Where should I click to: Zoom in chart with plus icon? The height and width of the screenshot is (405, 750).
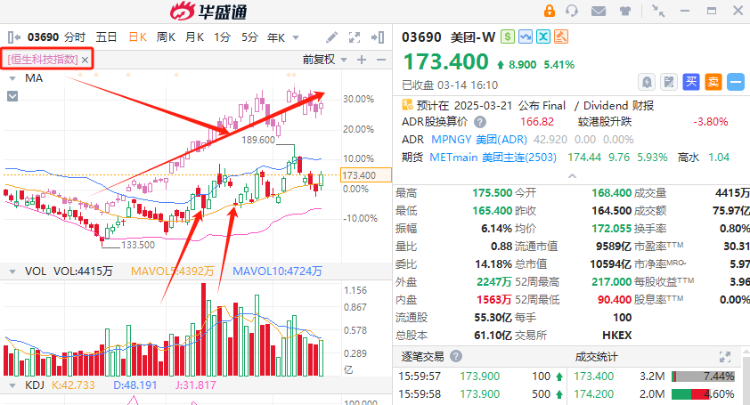(x=362, y=59)
